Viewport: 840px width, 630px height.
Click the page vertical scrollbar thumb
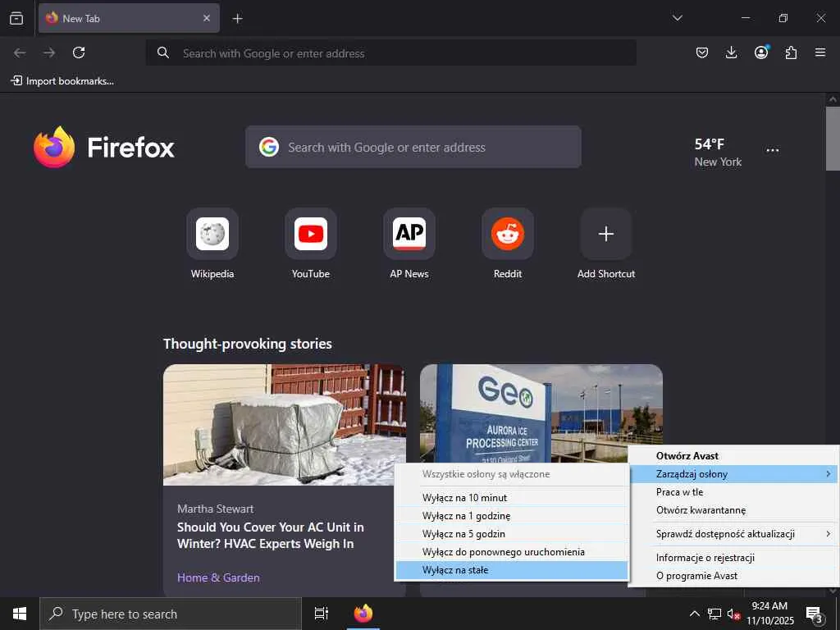tap(833, 138)
